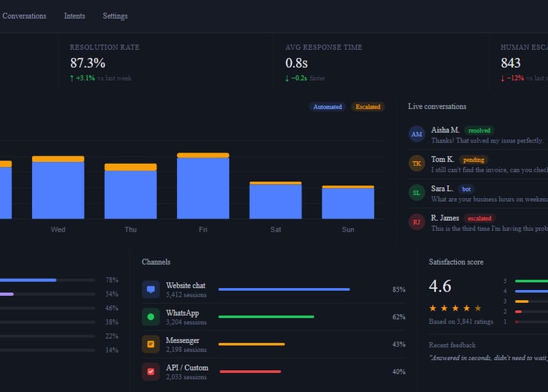Click the escalated badge on R. James
The height and width of the screenshot is (392, 548).
[479, 219]
